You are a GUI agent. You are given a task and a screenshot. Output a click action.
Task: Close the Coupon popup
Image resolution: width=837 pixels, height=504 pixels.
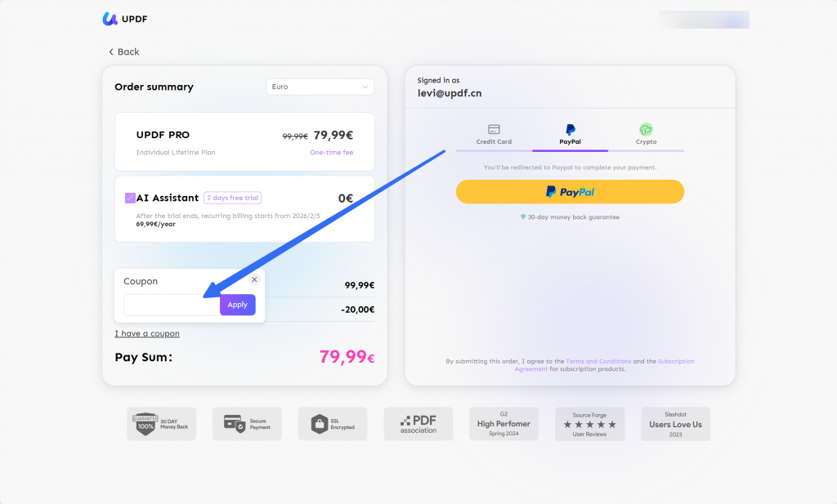tap(254, 279)
